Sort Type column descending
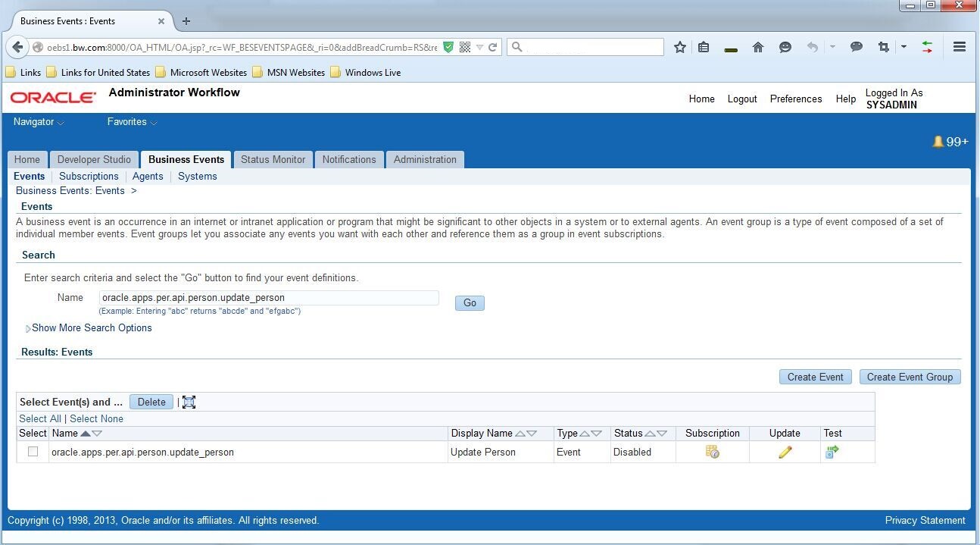Viewport: 980px width, 545px height. [x=597, y=434]
